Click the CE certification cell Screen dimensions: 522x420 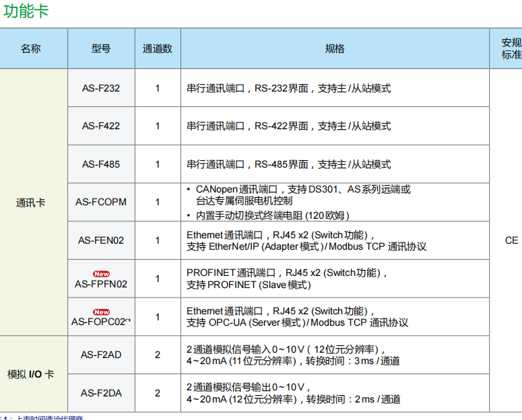pyautogui.click(x=511, y=240)
